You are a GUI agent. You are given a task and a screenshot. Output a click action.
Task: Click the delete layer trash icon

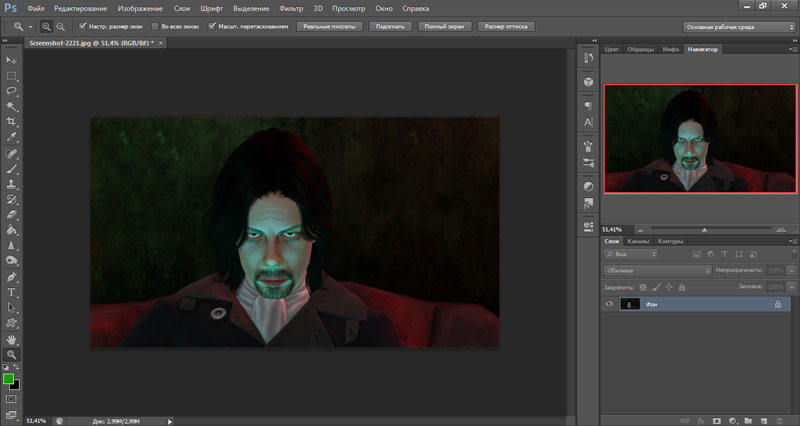(779, 421)
